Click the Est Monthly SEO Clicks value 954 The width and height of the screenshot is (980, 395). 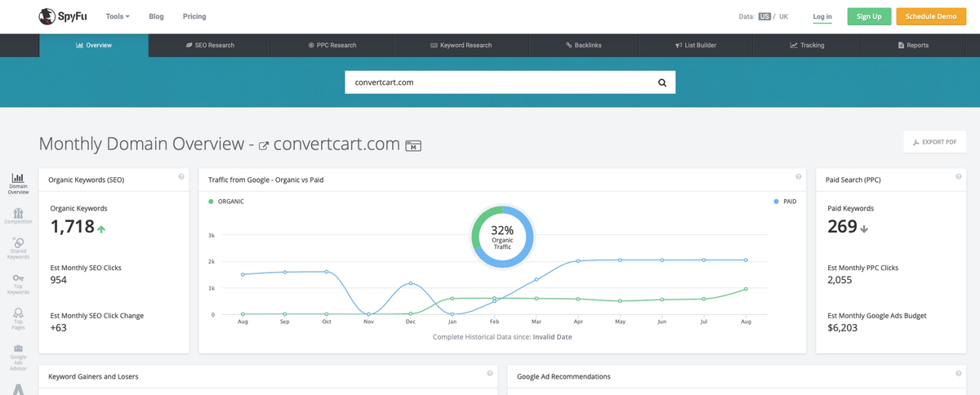point(59,280)
